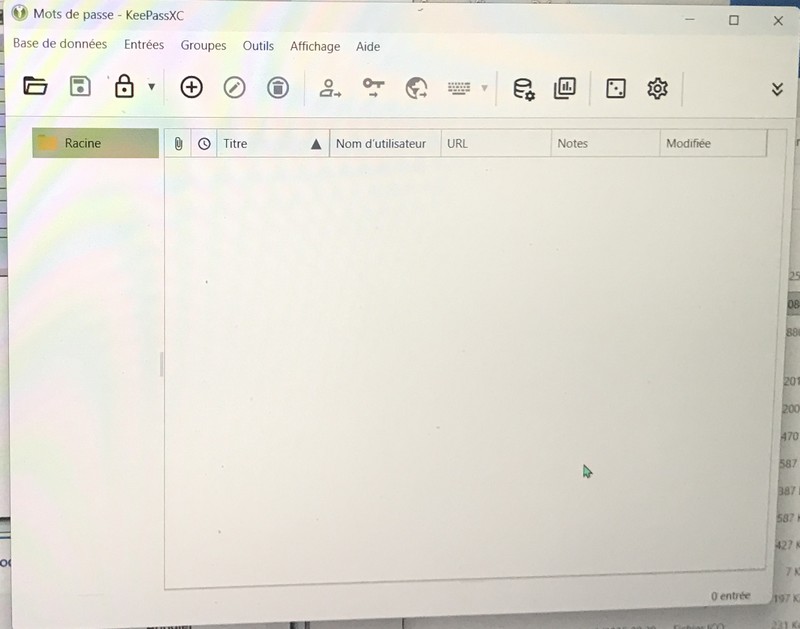800x629 pixels.
Task: Expand auto-type keyboard dropdown arrow
Action: tap(485, 89)
